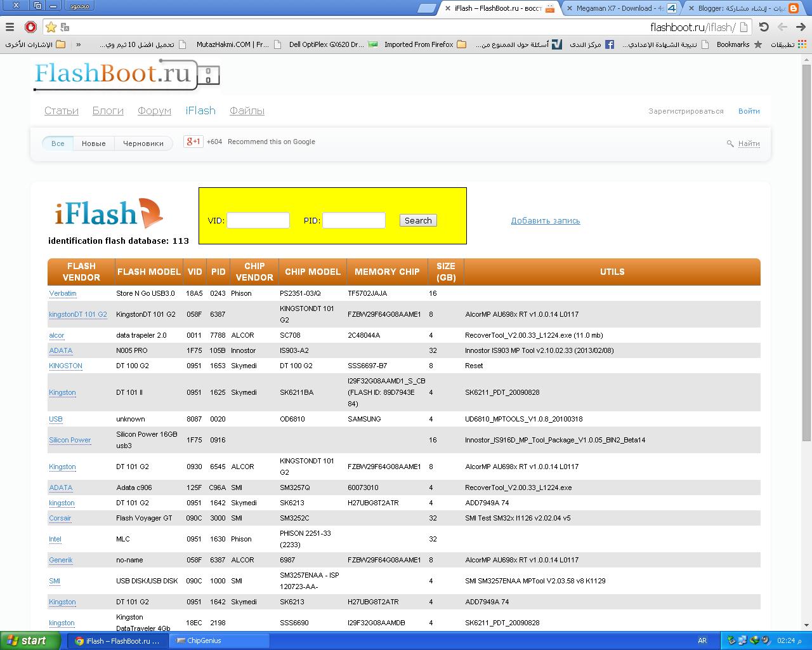Go back using the gray arrow

pos(782,27)
